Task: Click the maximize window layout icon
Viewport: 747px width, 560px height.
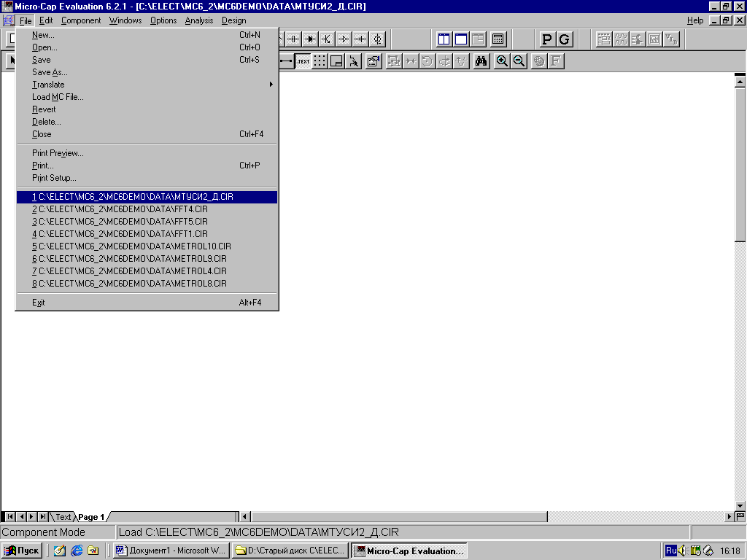Action: [x=461, y=39]
